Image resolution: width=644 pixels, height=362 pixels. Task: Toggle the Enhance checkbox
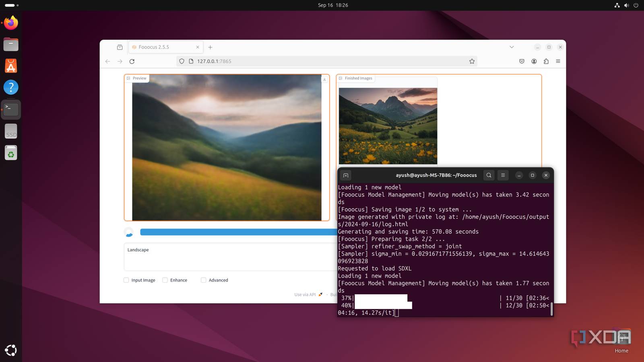click(165, 280)
